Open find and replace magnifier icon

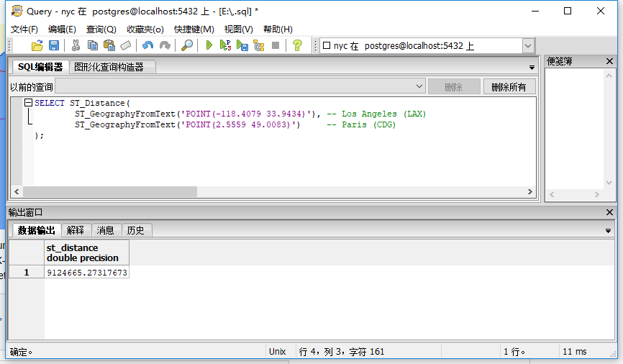187,46
